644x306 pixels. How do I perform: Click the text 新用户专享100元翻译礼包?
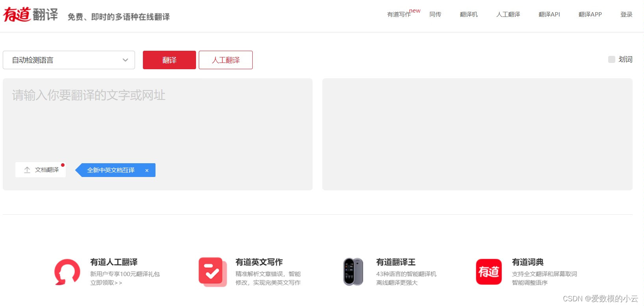tap(125, 274)
